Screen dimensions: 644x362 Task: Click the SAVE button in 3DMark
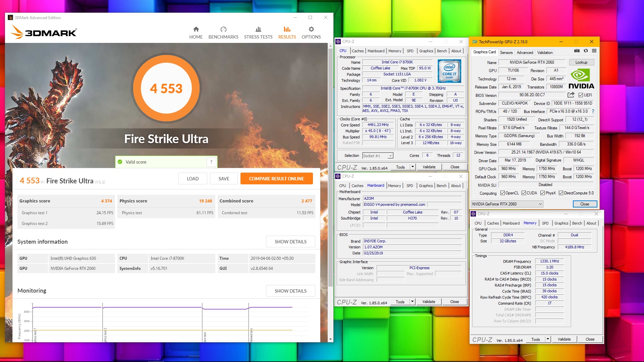click(x=224, y=179)
